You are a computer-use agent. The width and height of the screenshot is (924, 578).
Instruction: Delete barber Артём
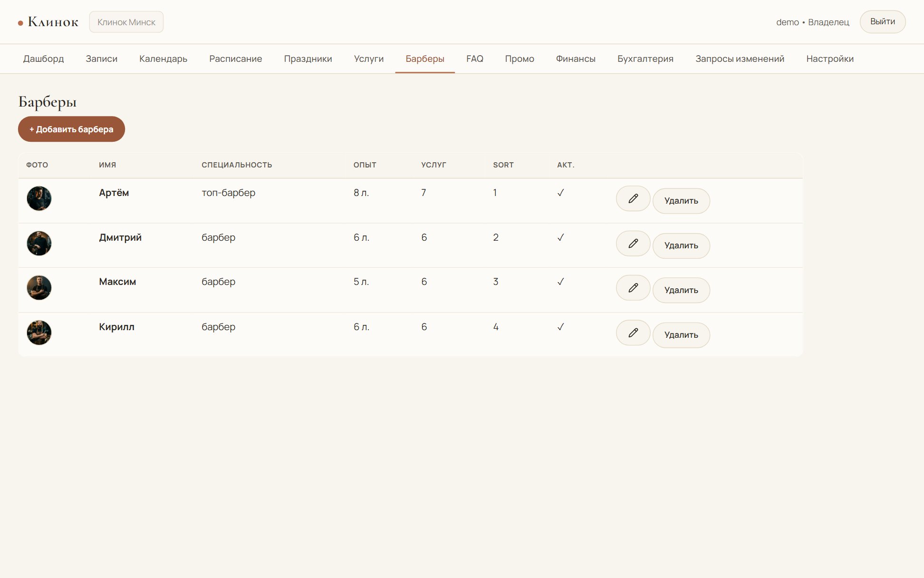pyautogui.click(x=681, y=201)
